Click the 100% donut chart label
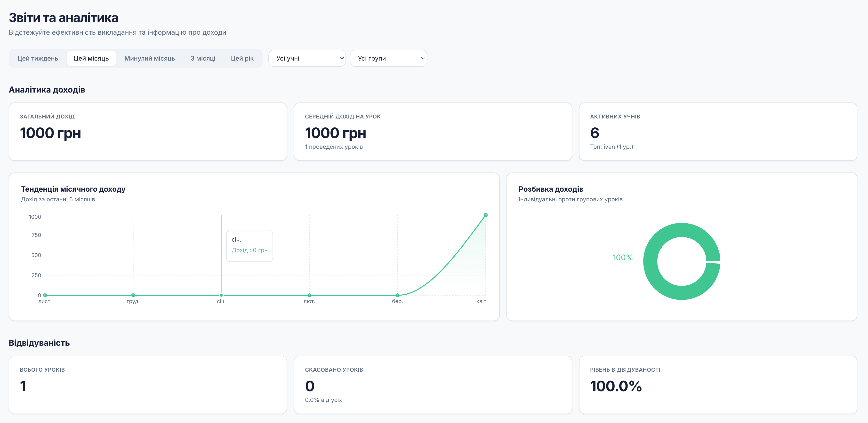 (622, 258)
